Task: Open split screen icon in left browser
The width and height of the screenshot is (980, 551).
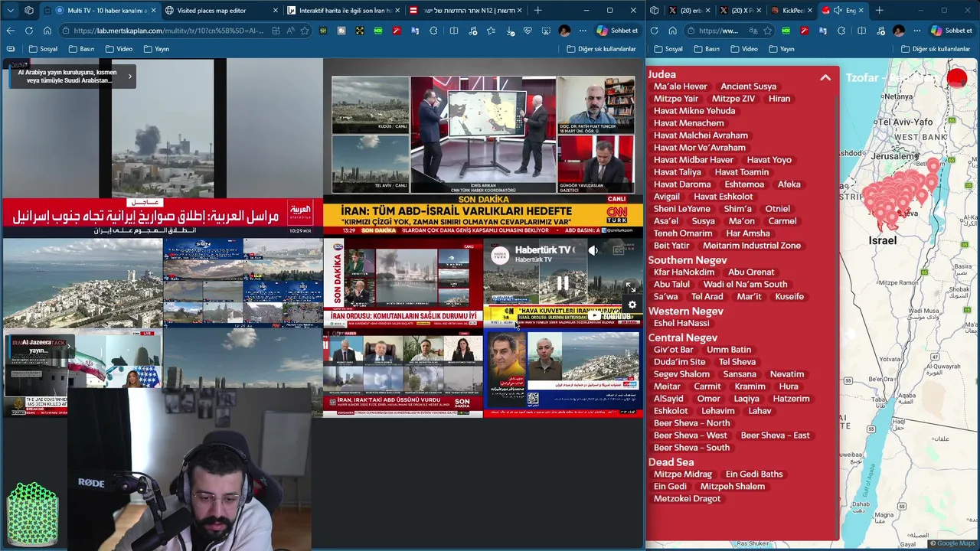Action: coord(454,31)
